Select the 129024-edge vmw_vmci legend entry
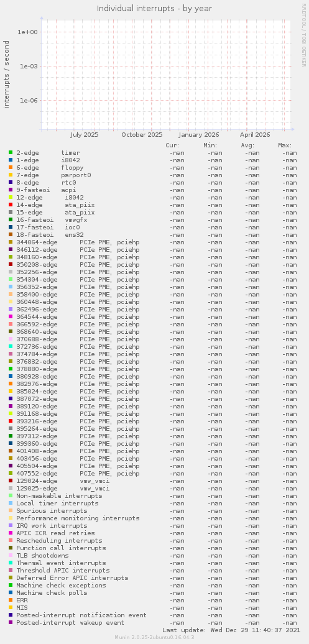The width and height of the screenshot is (309, 644). 63,481
